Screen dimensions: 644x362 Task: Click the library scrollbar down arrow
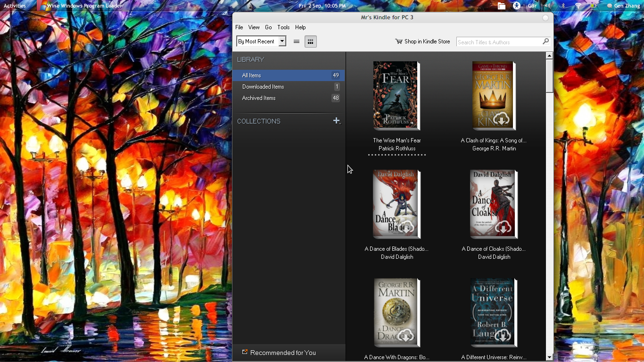point(549,358)
